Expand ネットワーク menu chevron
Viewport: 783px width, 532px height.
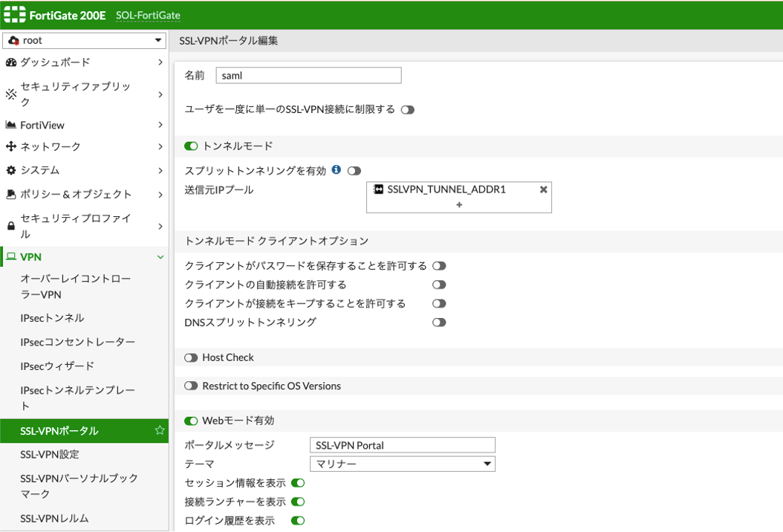(x=160, y=146)
